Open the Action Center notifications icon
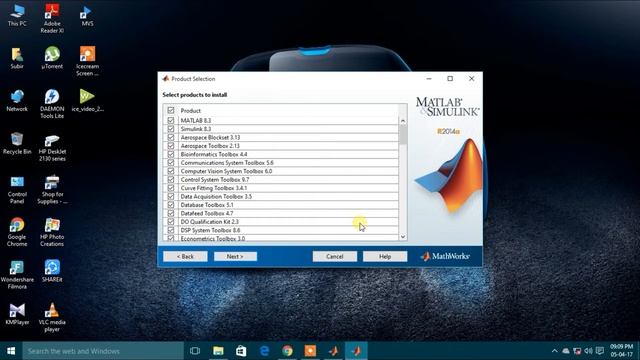 coord(600,351)
